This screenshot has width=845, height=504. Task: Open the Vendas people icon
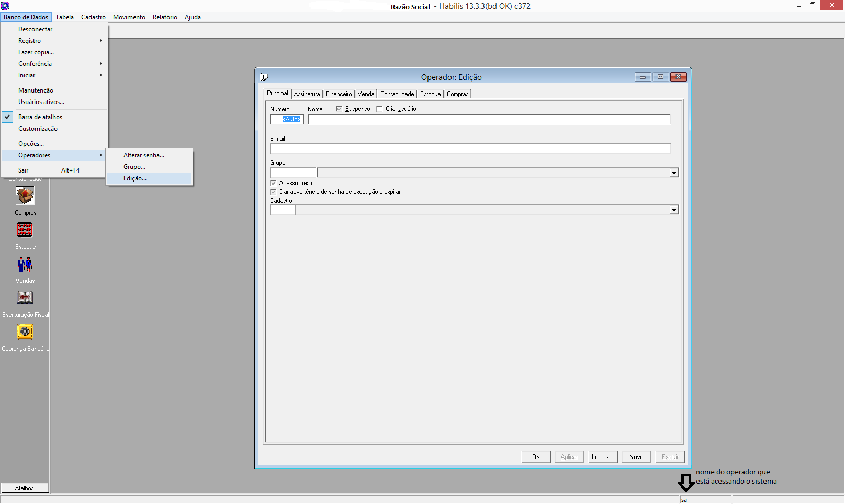pyautogui.click(x=25, y=265)
